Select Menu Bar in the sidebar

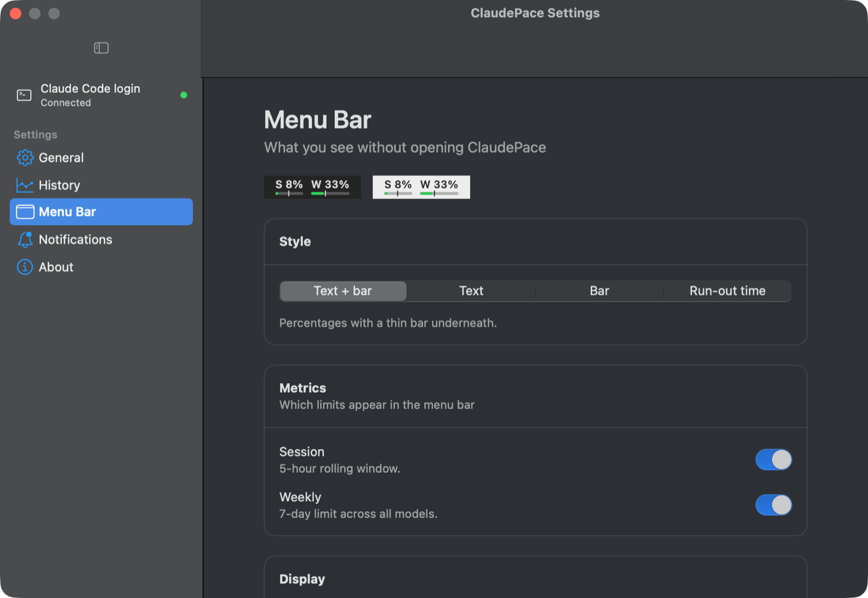101,212
